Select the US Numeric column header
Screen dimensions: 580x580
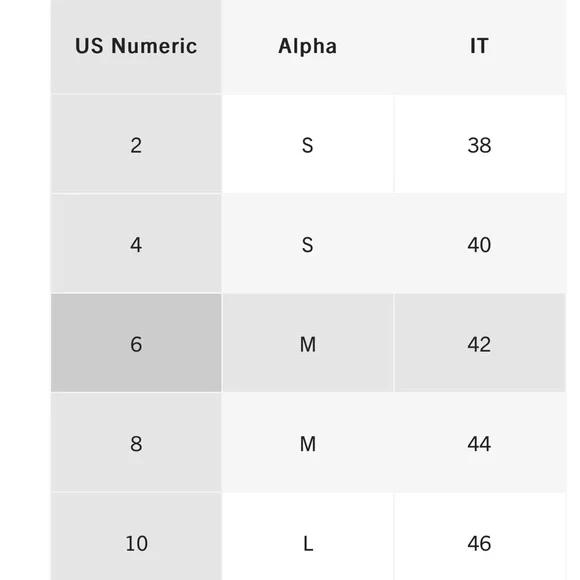pyautogui.click(x=136, y=46)
